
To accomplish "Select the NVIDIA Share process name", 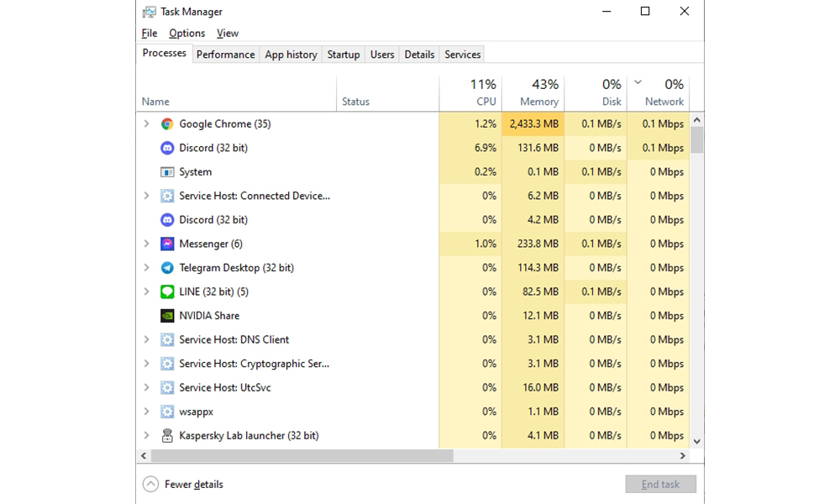I will (x=209, y=316).
